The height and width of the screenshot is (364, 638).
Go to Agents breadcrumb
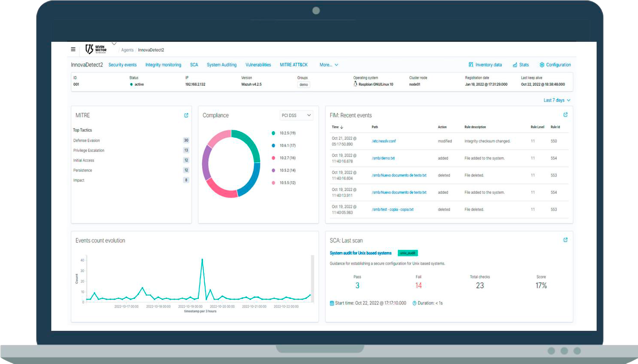(x=127, y=50)
